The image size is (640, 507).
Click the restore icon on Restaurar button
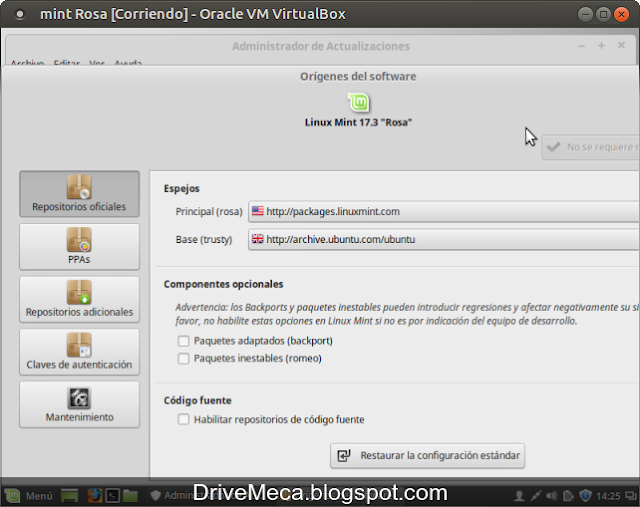pyautogui.click(x=344, y=456)
